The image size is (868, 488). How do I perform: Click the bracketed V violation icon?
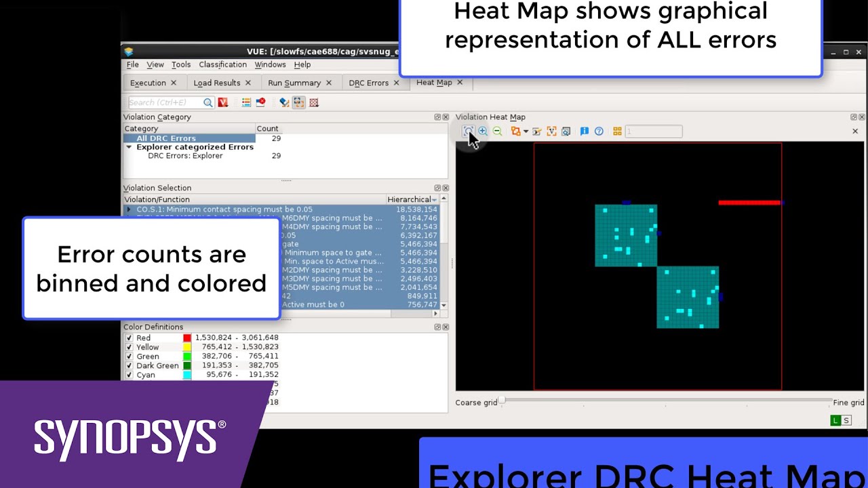pyautogui.click(x=551, y=131)
